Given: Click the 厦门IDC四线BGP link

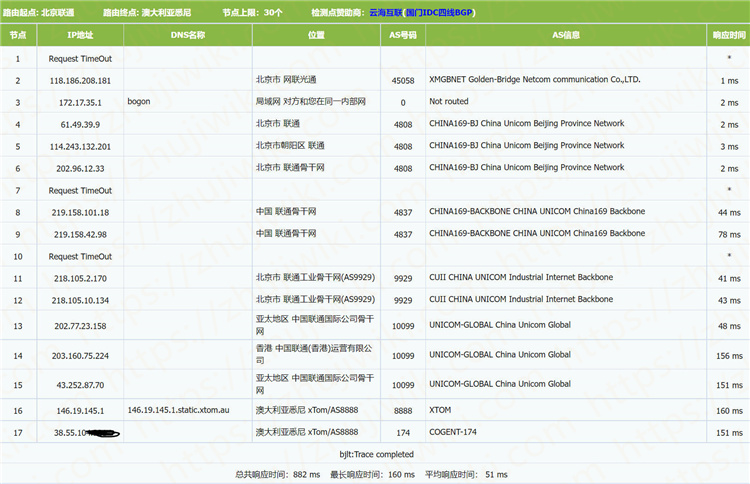Looking at the screenshot, I should (439, 12).
